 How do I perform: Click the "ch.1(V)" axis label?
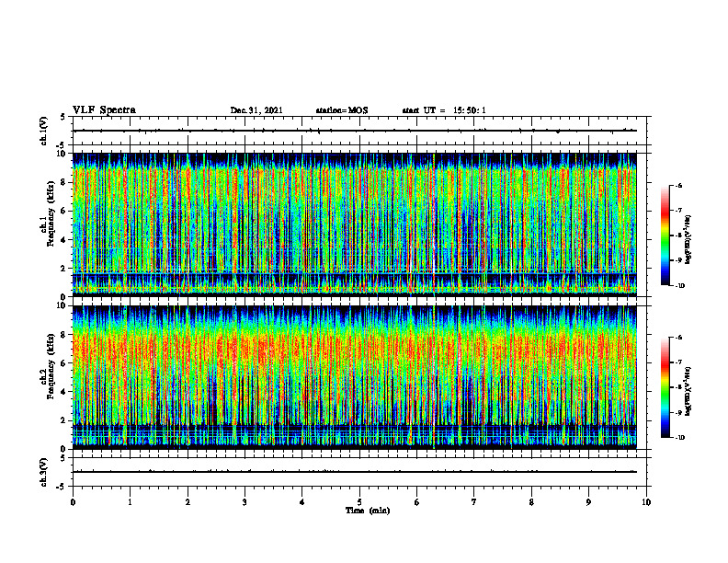click(x=44, y=131)
